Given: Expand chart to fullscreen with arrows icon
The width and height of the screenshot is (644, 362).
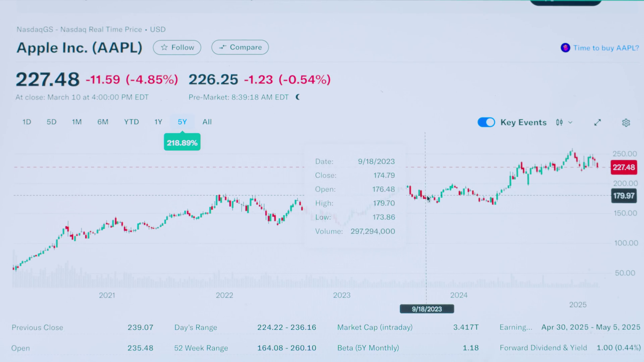Looking at the screenshot, I should click(597, 123).
